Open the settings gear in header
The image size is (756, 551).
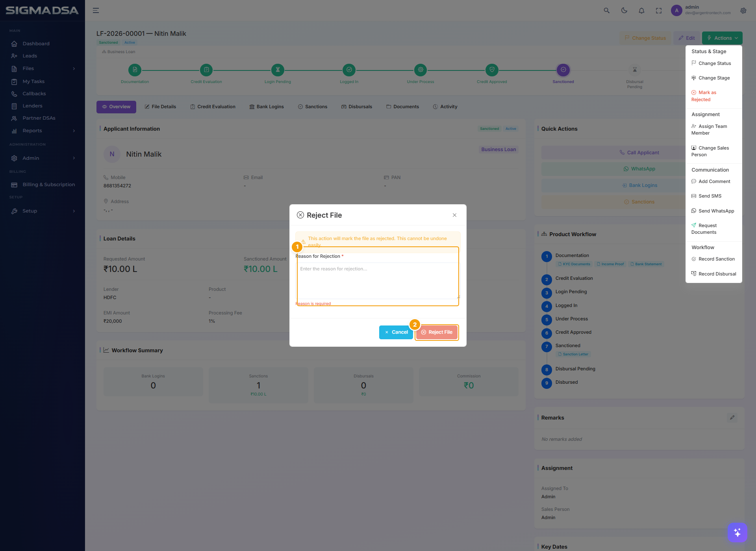point(743,11)
